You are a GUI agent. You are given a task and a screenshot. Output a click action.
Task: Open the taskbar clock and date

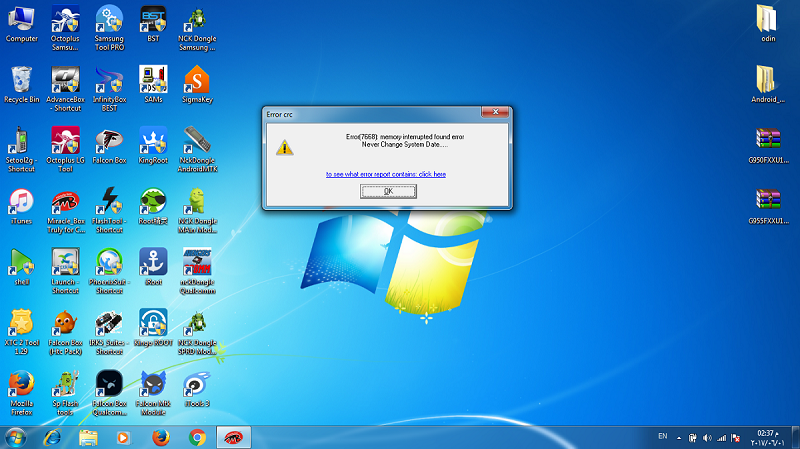pos(768,438)
